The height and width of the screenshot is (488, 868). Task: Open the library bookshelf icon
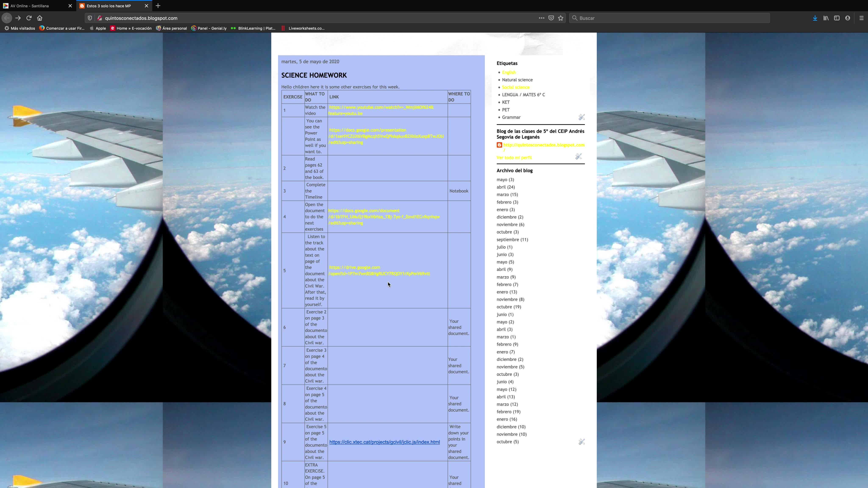coord(826,18)
